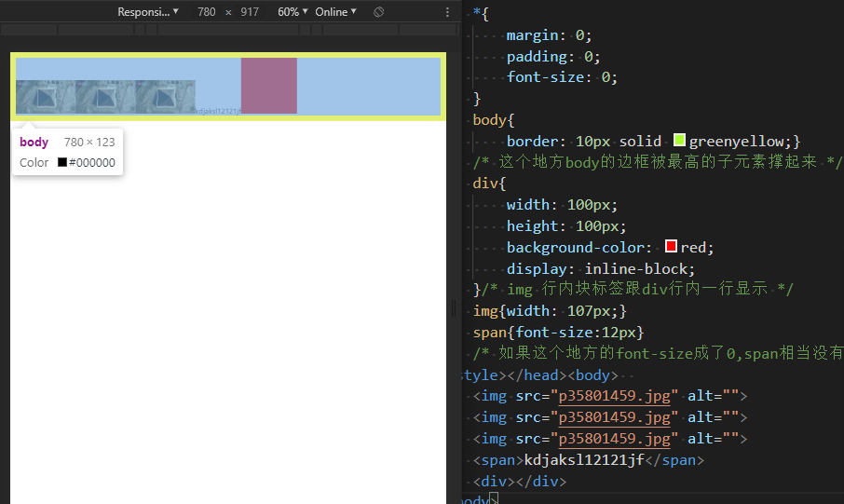
Task: Click the black color swatch in body tooltip
Action: pos(62,162)
